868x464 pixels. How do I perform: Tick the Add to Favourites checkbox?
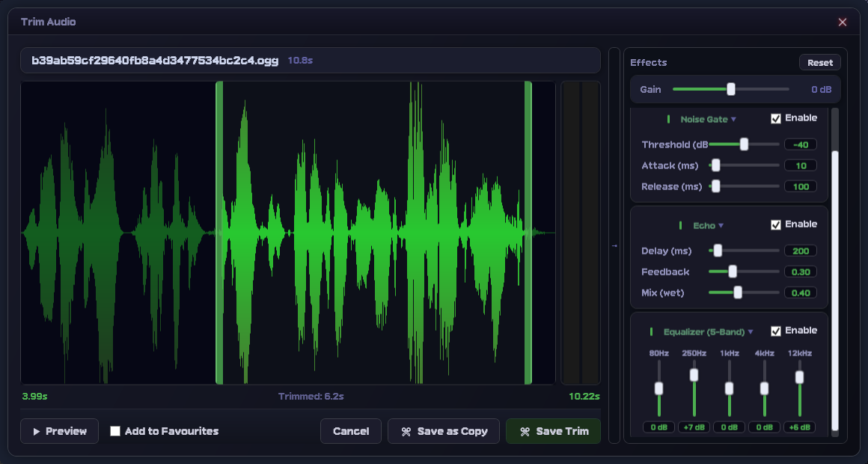coord(115,431)
